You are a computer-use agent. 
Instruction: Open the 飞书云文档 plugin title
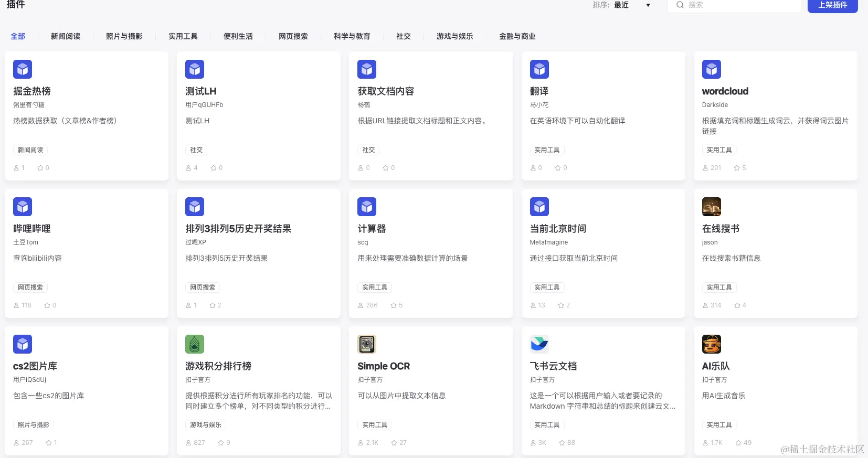pos(554,366)
